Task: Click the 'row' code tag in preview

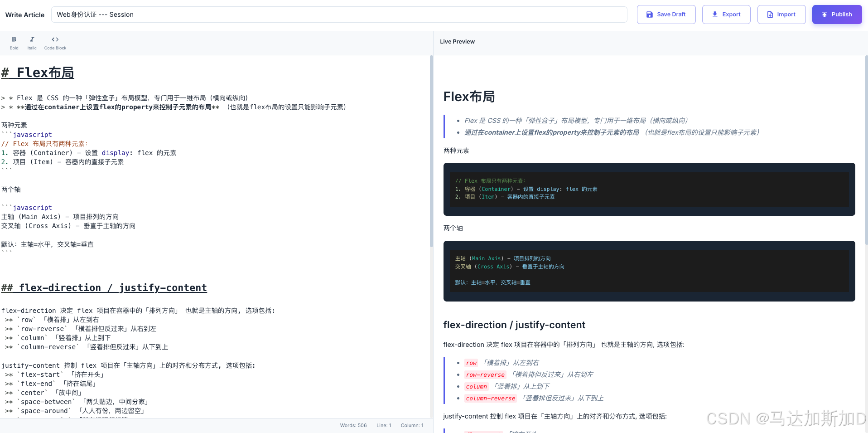Action: (x=471, y=363)
